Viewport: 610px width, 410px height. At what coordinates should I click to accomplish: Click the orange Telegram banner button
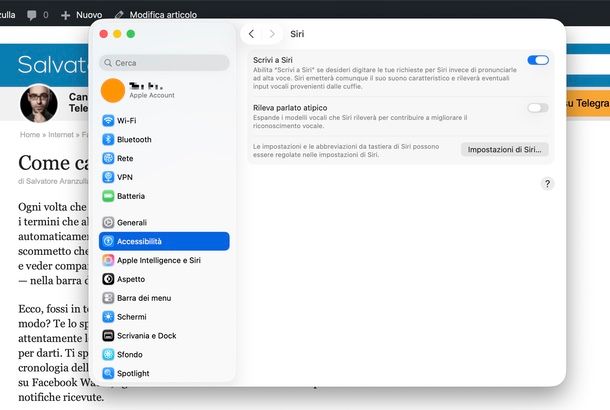(x=587, y=103)
